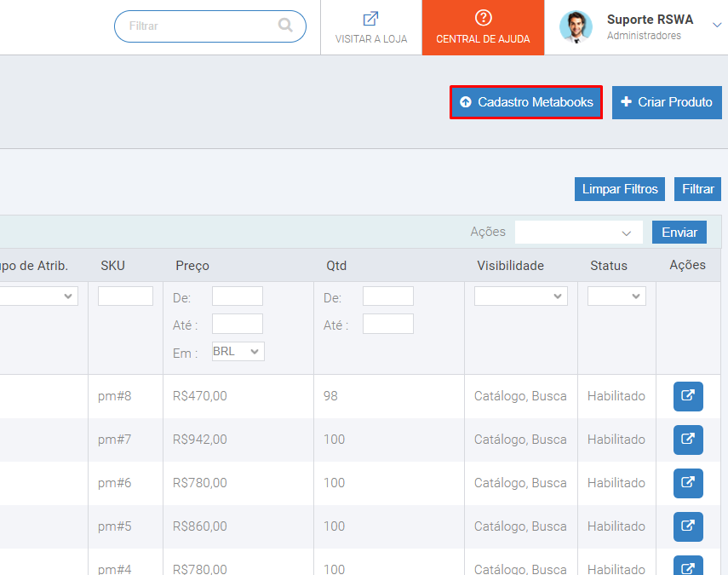The image size is (728, 575).
Task: Sort by the Preço column header
Action: (192, 266)
